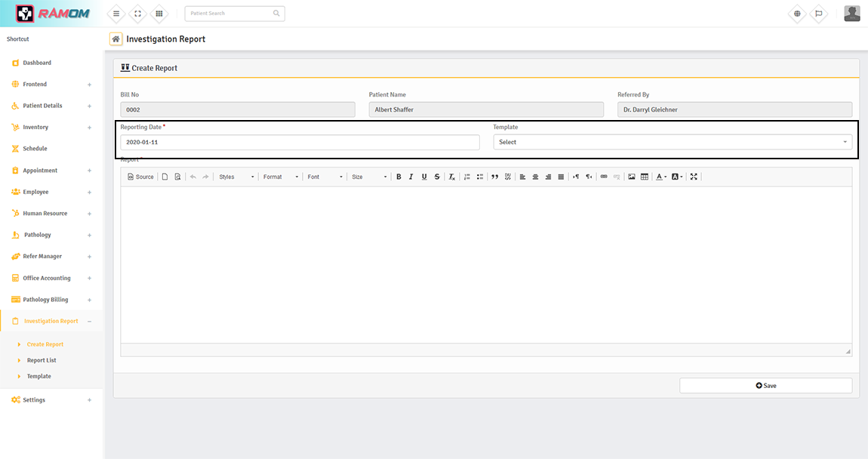
Task: Click the Save button
Action: [x=765, y=386]
